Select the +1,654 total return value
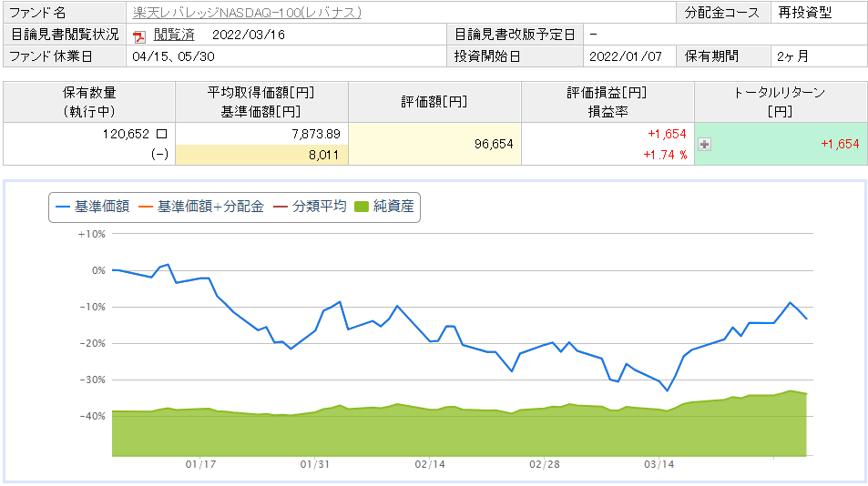 tap(840, 145)
